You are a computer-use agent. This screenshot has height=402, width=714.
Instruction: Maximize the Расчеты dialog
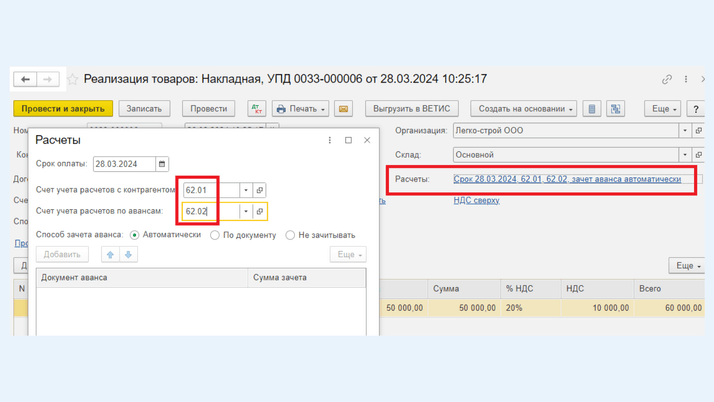click(348, 140)
